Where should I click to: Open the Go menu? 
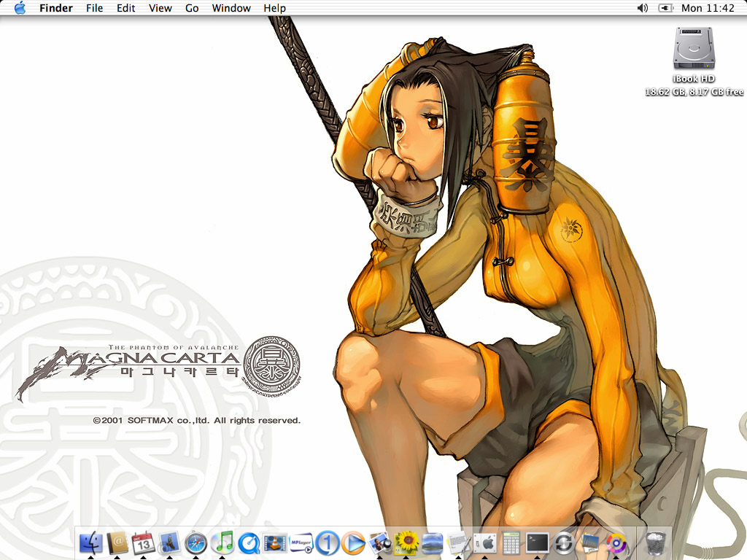click(x=192, y=8)
